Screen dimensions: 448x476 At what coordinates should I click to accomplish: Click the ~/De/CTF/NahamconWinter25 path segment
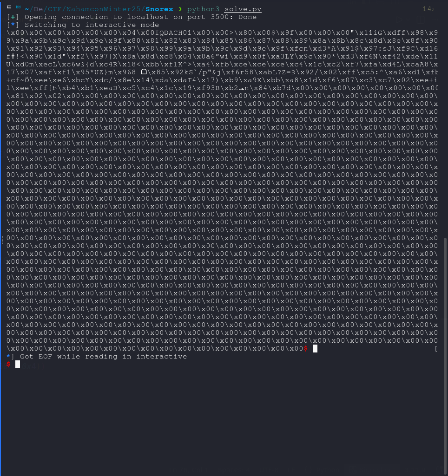[84, 9]
